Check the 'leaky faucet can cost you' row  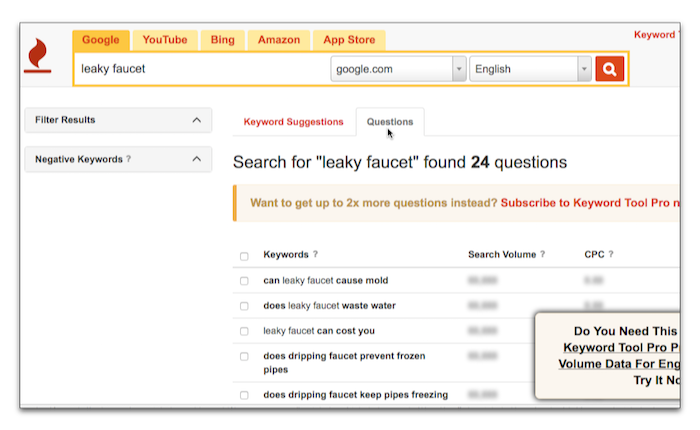coord(244,331)
